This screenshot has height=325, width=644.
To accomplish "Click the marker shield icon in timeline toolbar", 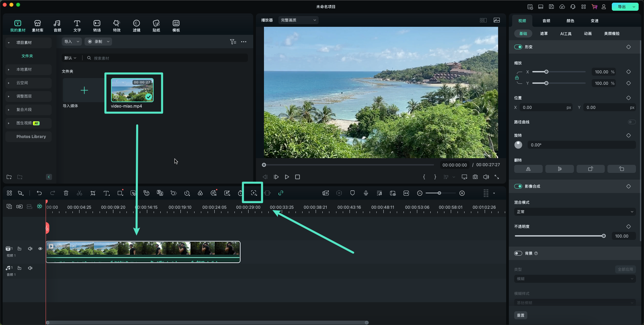I will 353,193.
